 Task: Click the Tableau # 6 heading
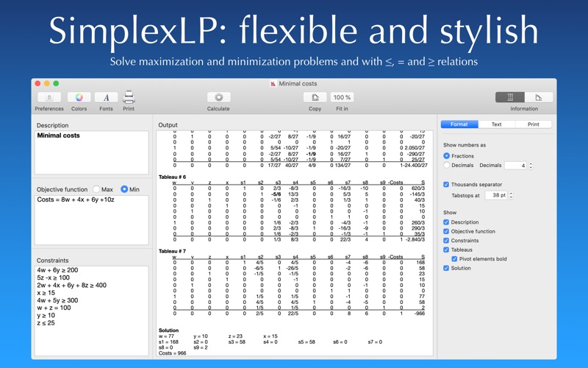(172, 177)
